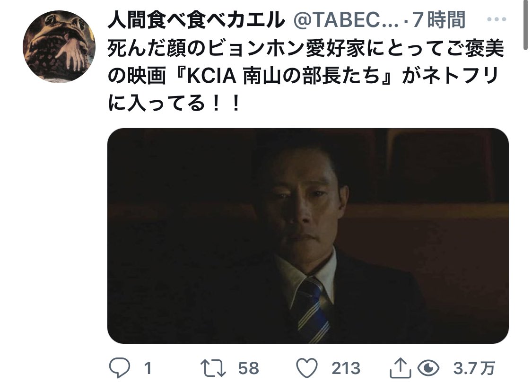Click the last tweet line に入ってる！！
Screen dimensions: 532x392
tap(174, 103)
